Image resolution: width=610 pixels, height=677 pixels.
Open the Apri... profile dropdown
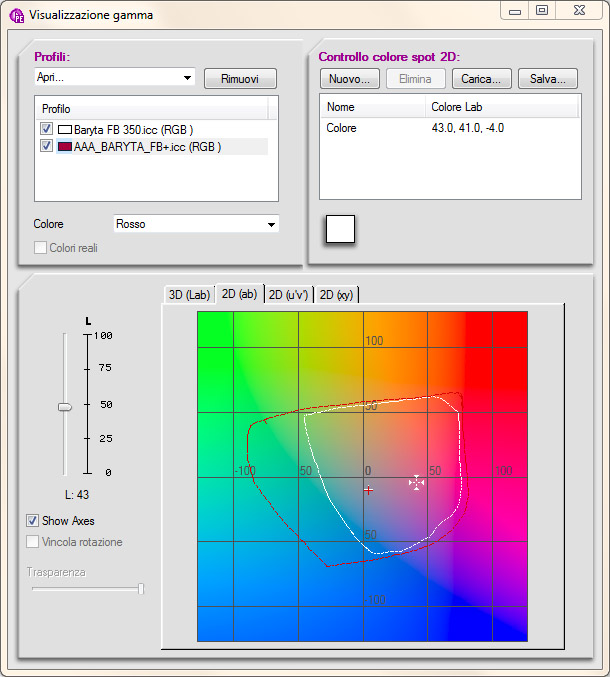click(114, 78)
